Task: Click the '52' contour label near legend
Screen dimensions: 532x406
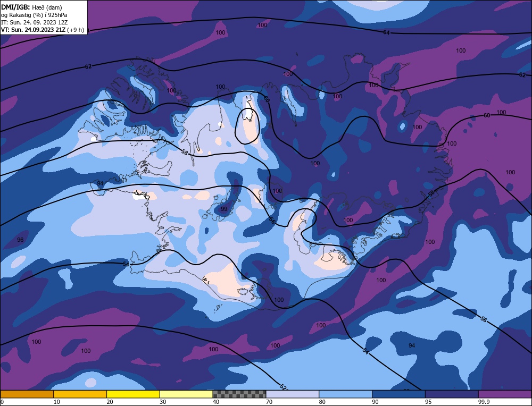Action: 284,387
